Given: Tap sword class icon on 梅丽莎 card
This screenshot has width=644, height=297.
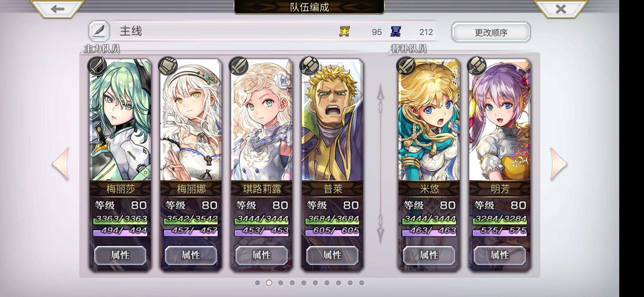Looking at the screenshot, I should [97, 66].
